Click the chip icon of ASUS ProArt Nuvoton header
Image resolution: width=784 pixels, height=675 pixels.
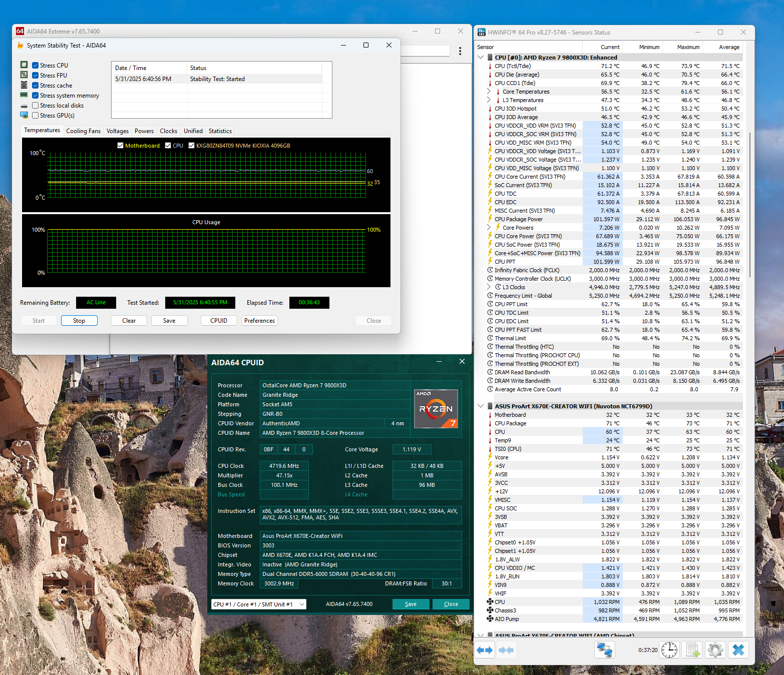pyautogui.click(x=490, y=406)
